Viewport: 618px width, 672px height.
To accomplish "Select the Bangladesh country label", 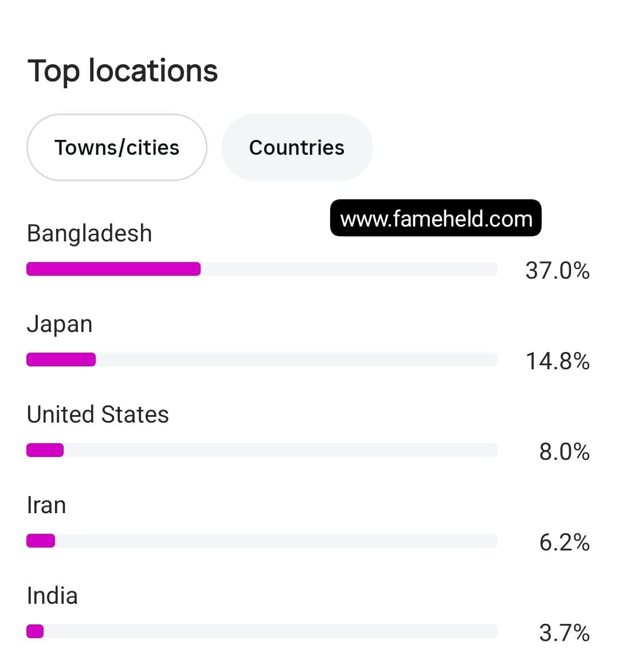I will coord(89,233).
